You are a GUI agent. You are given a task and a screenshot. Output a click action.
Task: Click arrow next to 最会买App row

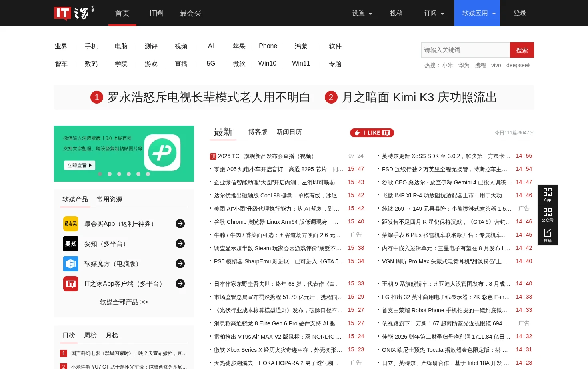[180, 224]
